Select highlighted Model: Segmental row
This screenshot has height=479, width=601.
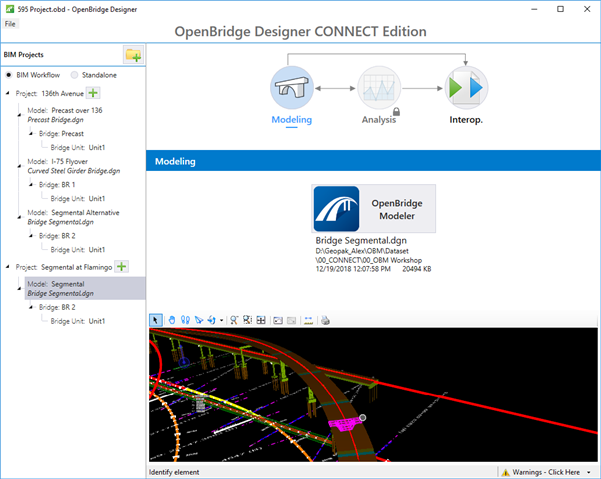click(x=85, y=288)
